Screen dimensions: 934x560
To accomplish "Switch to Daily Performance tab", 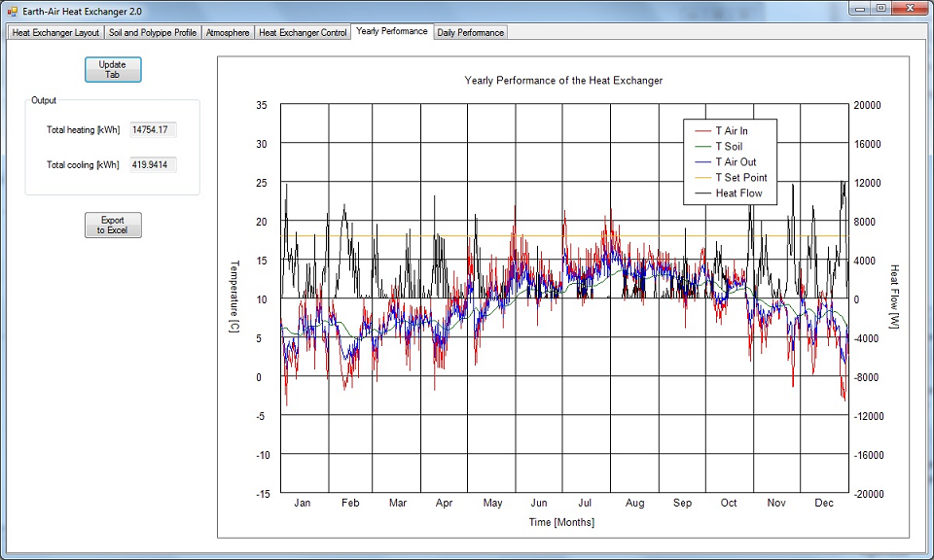I will tap(471, 33).
